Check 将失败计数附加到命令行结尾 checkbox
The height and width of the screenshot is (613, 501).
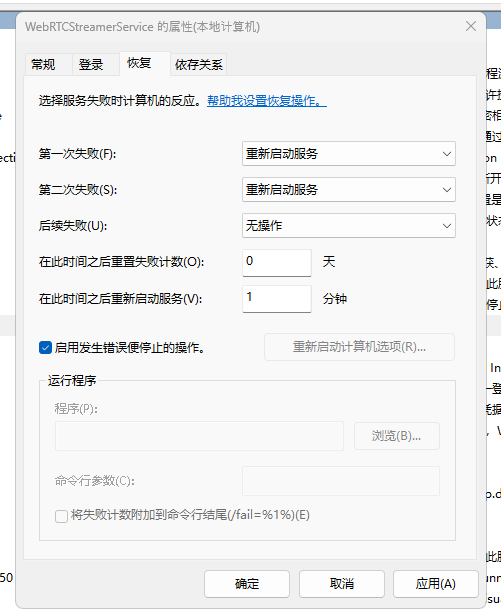(x=61, y=516)
